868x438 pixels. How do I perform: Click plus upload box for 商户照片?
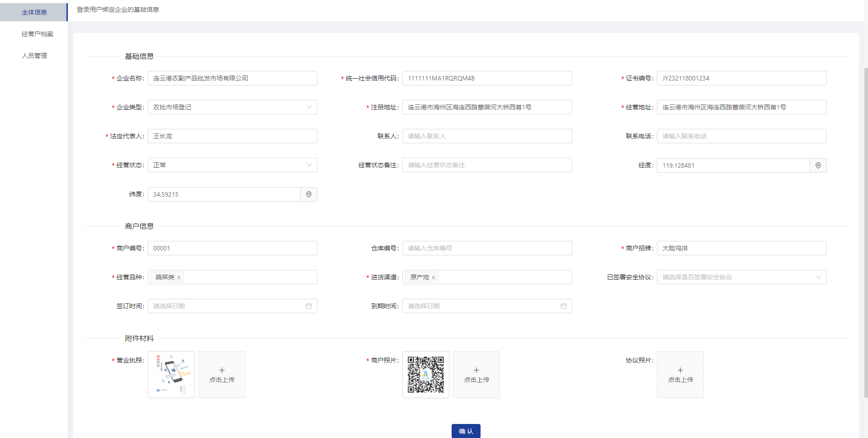[x=476, y=374]
